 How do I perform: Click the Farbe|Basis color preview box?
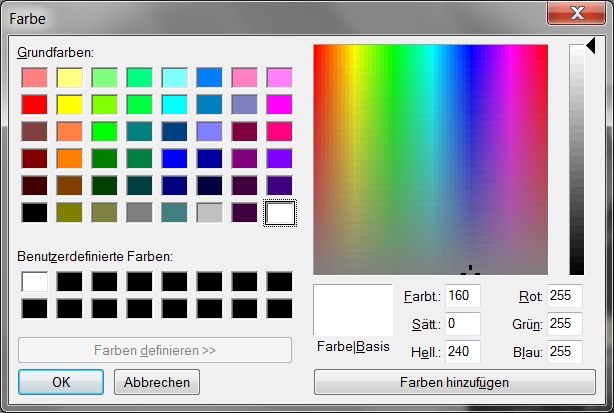pyautogui.click(x=353, y=310)
